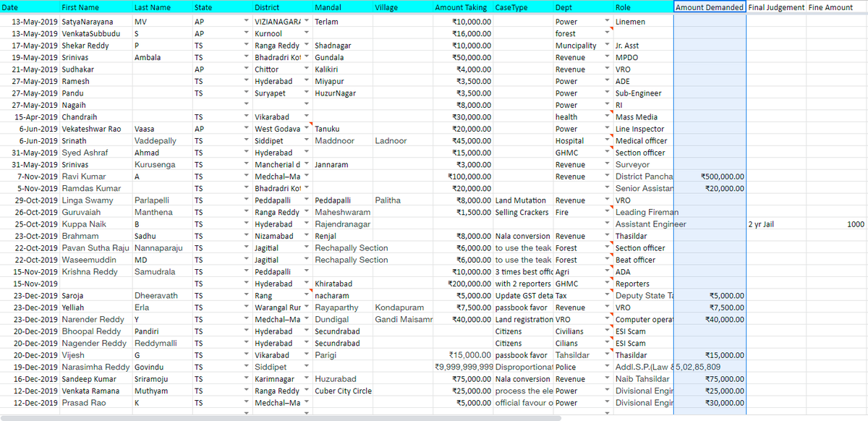The image size is (868, 421).
Task: Click the 'Palitha' village cell
Action: click(403, 200)
